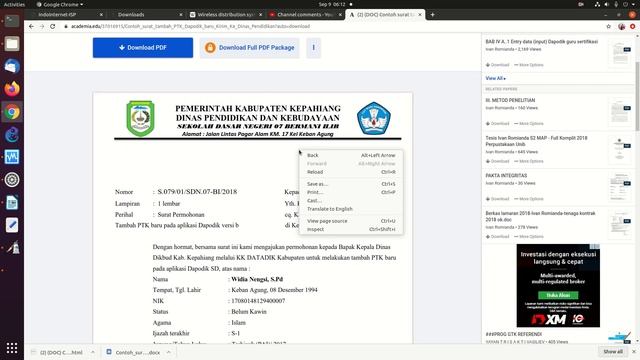This screenshot has height=360, width=640.
Task: Bookmark this page with the star icon
Action: [609, 26]
